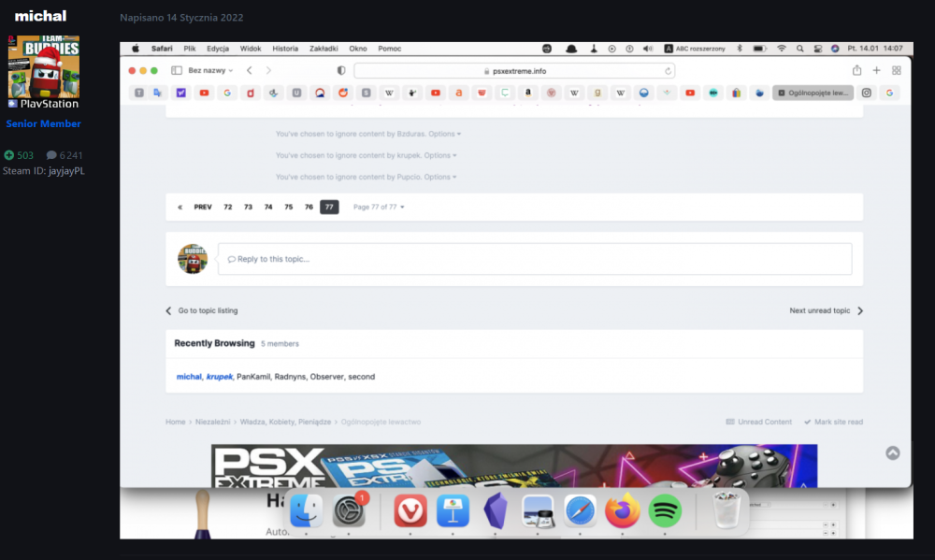935x560 pixels.
Task: Launch Firefox from the Dock
Action: click(622, 511)
